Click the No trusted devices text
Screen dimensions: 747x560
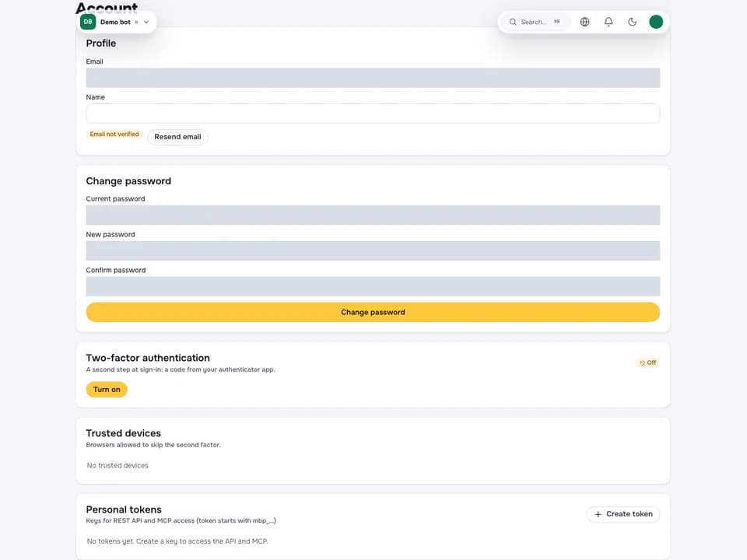coord(117,465)
